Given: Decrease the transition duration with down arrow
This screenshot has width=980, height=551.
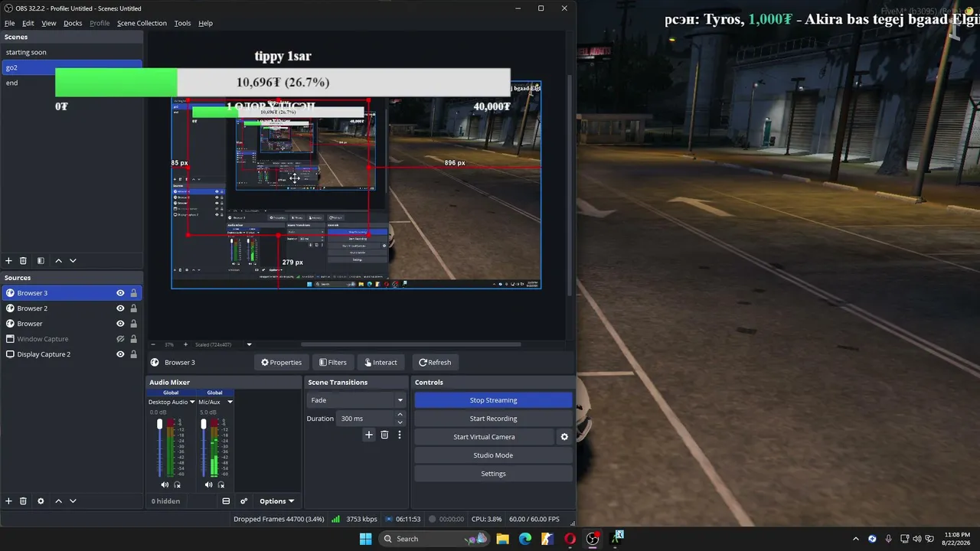Looking at the screenshot, I should (x=400, y=422).
